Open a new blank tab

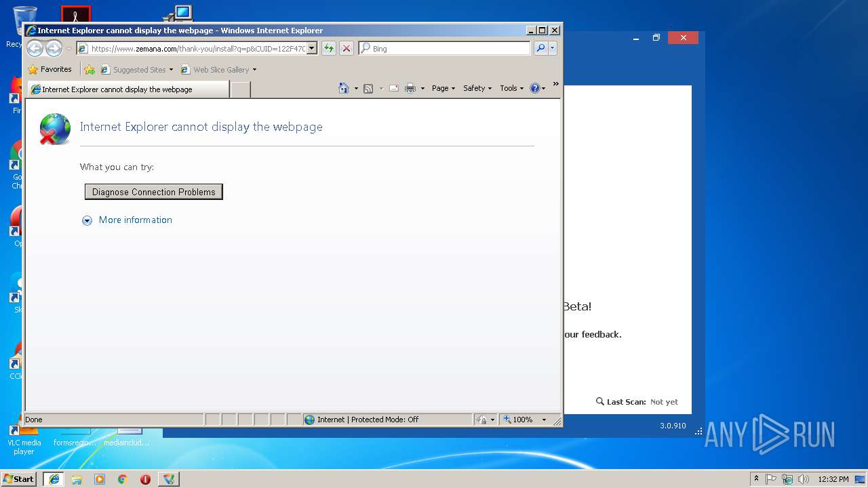tap(240, 89)
